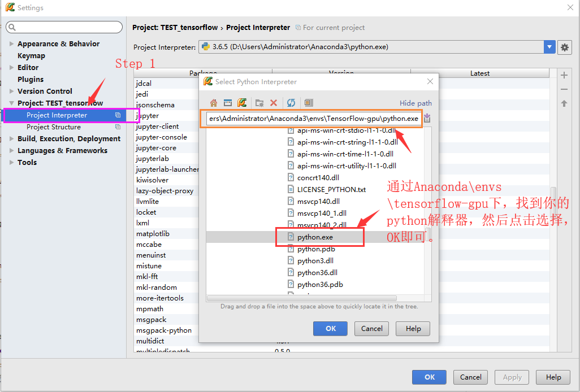Viewport: 580px width, 392px height.
Task: Select python3.dll file
Action: coord(315,261)
